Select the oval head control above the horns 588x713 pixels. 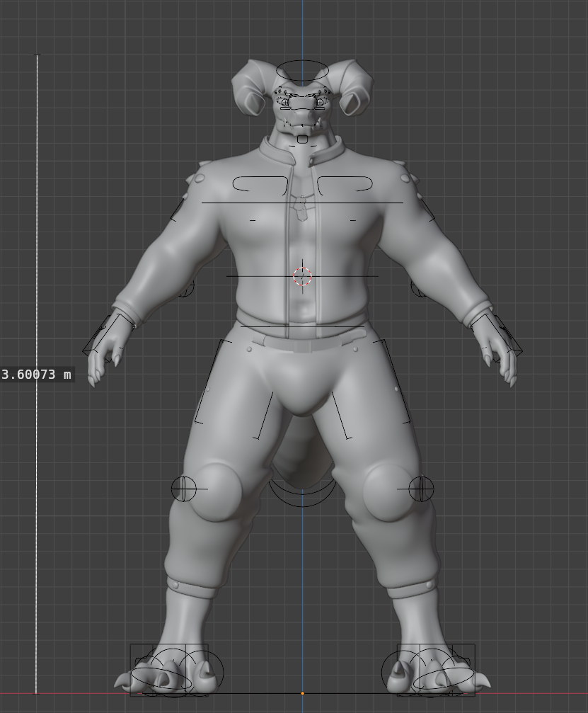pos(302,70)
